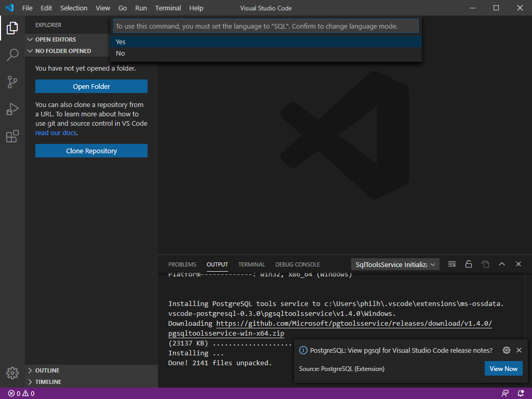Image resolution: width=532 pixels, height=399 pixels.
Task: Open the Search view in activity bar
Action: 12,55
